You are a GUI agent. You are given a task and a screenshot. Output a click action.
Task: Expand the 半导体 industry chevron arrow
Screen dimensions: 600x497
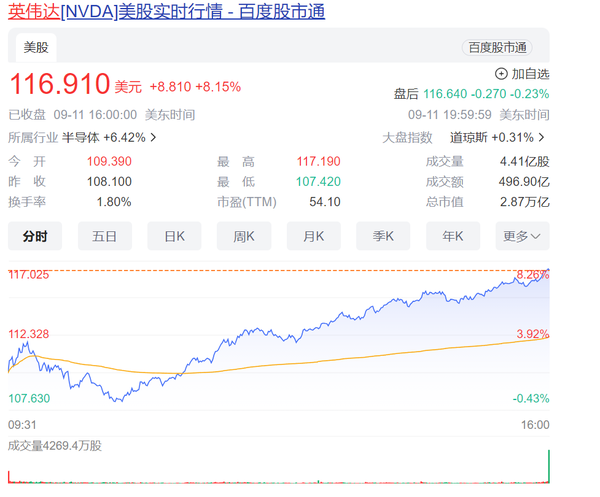153,137
